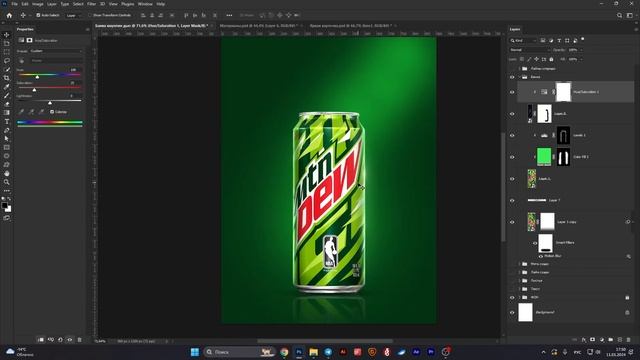Click the Lightness slider handle
Screen dimensions: 640x360
coord(50,103)
